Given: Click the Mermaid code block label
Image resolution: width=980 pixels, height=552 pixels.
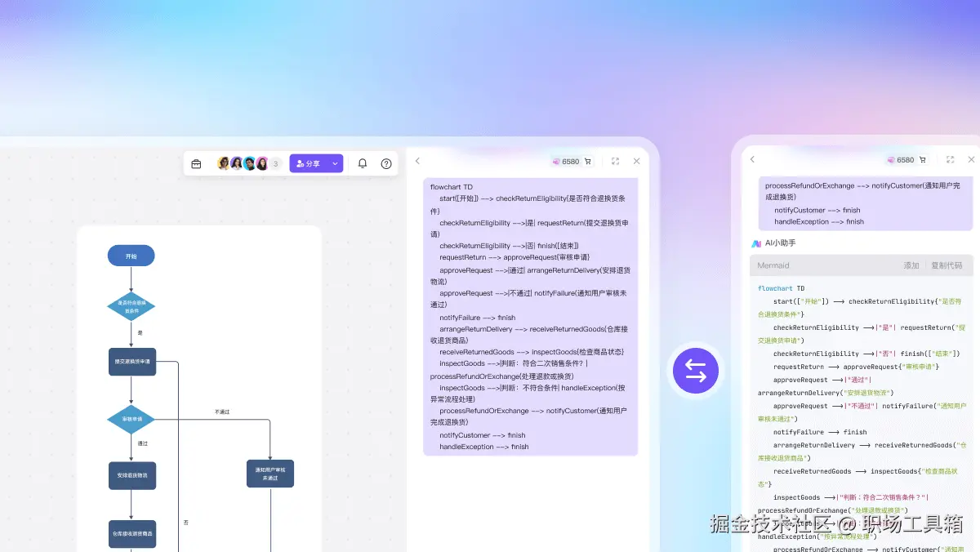Looking at the screenshot, I should pyautogui.click(x=773, y=265).
